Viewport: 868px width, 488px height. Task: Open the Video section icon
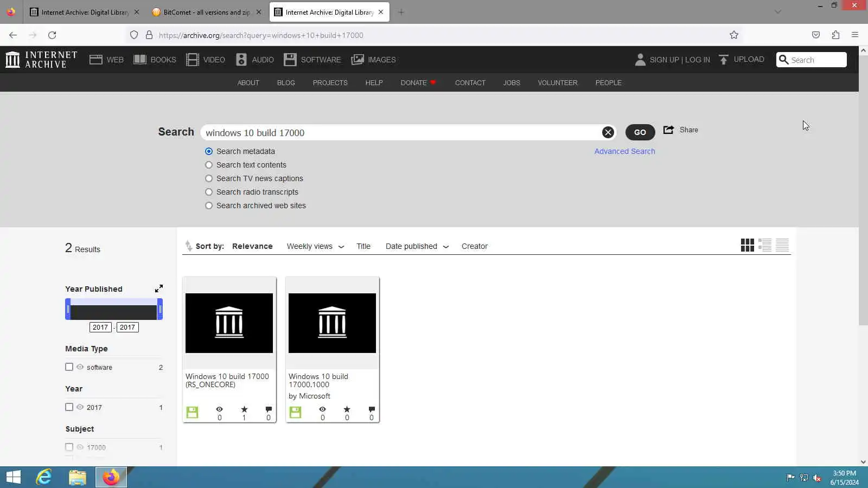point(193,60)
